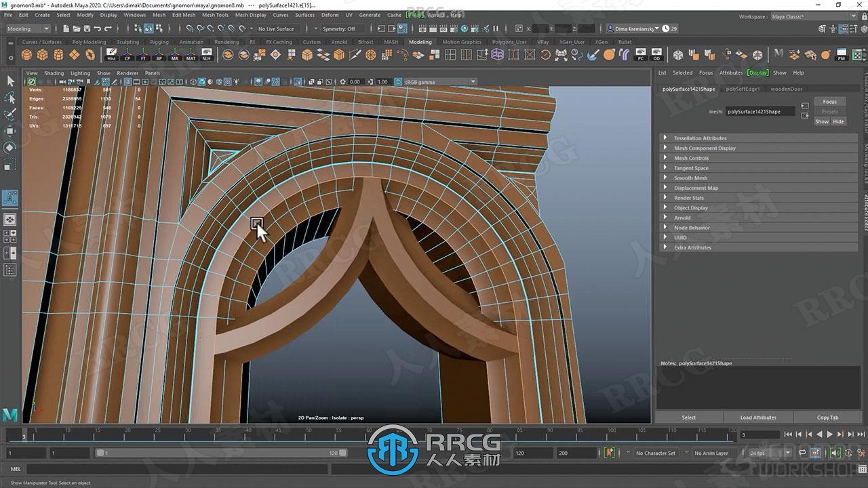Create a polygon cube from the shelf
This screenshot has width=868, height=488.
tap(43, 55)
